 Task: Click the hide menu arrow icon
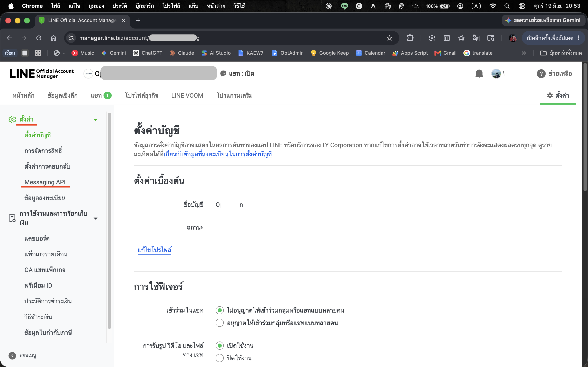point(12,356)
